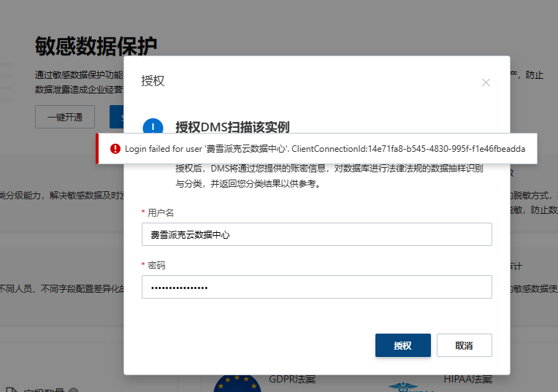Click the EU stars GDPR logo

tap(237, 384)
